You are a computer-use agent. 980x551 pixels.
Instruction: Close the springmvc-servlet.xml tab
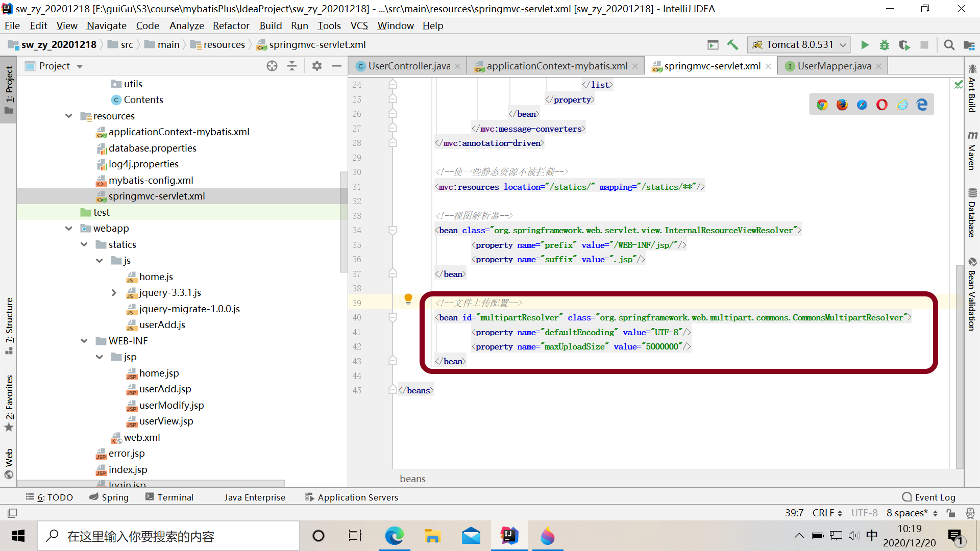[768, 66]
